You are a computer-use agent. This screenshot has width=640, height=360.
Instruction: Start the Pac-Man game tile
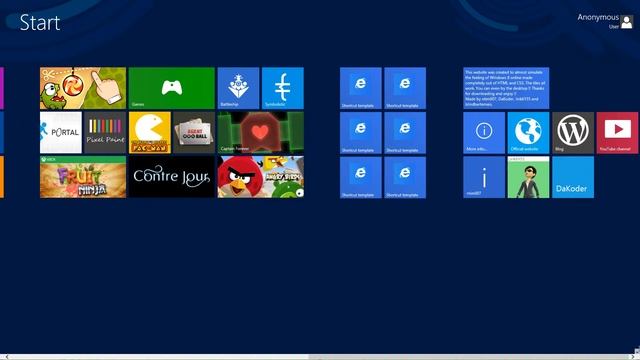point(150,133)
